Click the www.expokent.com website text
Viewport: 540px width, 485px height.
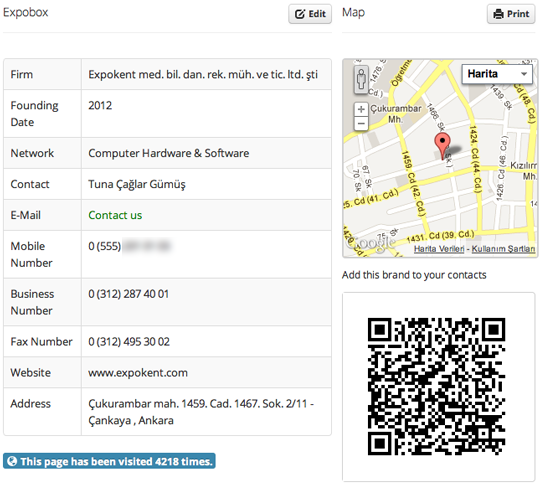138,373
